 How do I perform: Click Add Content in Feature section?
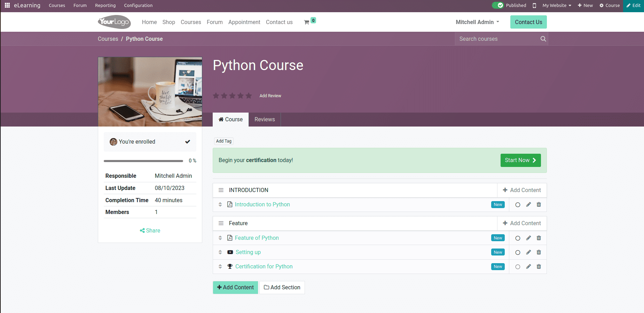coord(522,223)
